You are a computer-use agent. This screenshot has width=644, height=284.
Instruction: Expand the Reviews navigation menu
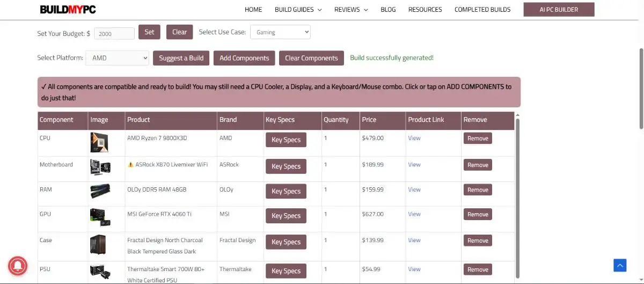pos(351,10)
